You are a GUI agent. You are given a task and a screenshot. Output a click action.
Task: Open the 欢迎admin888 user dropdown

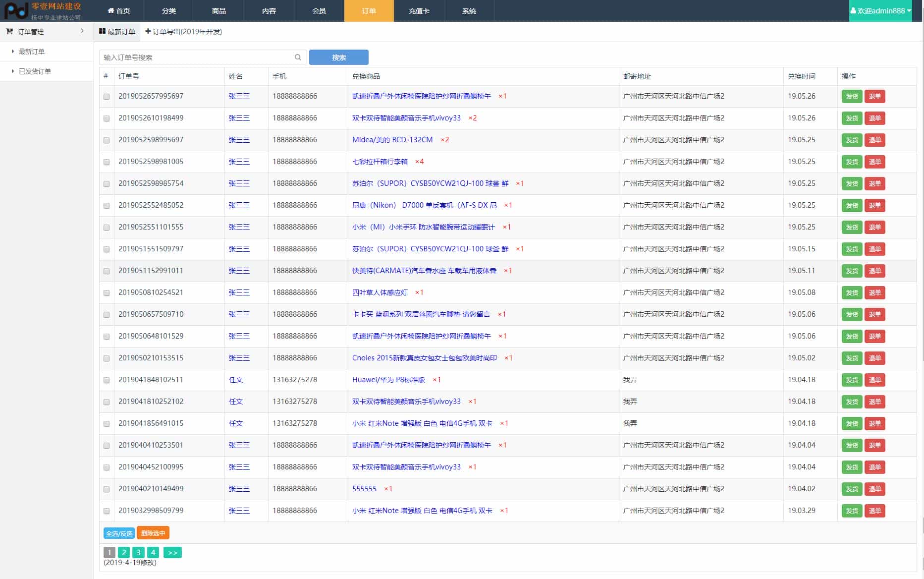click(880, 10)
